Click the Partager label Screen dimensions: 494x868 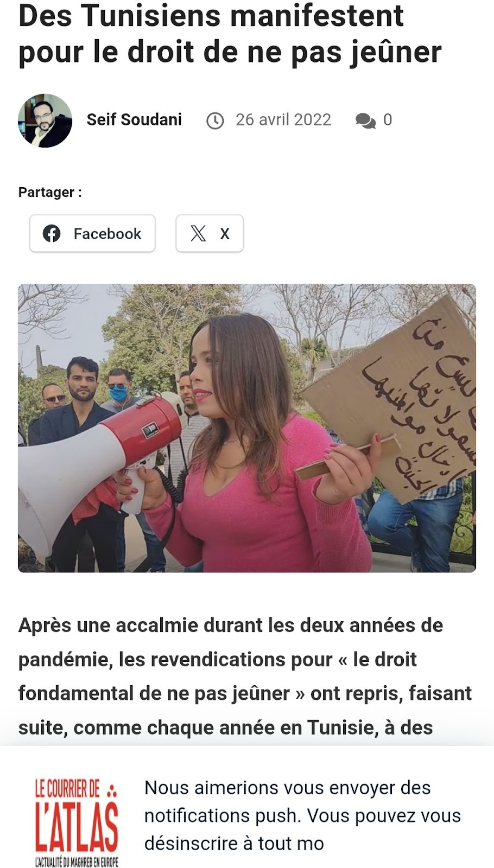coord(50,192)
